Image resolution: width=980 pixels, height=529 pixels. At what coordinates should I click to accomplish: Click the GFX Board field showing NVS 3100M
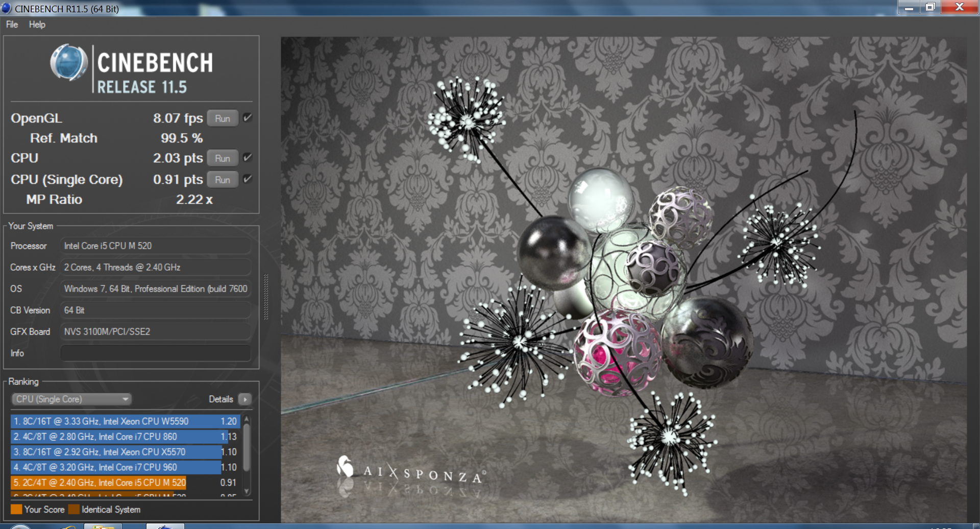156,332
